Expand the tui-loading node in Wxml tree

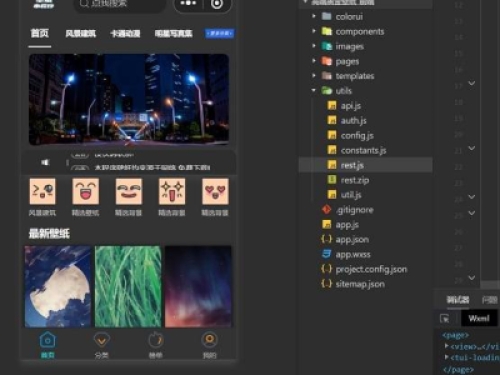(447, 357)
